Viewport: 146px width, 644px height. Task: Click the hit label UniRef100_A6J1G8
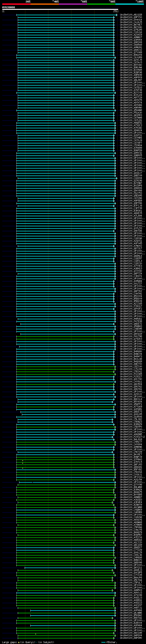131,15
